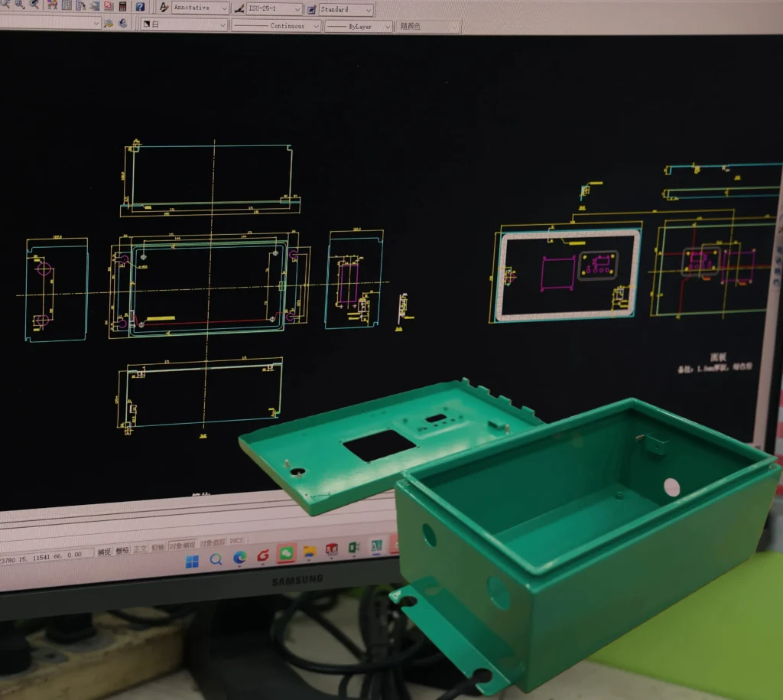
Task: Open the Layer Properties Manager icon
Action: (109, 24)
